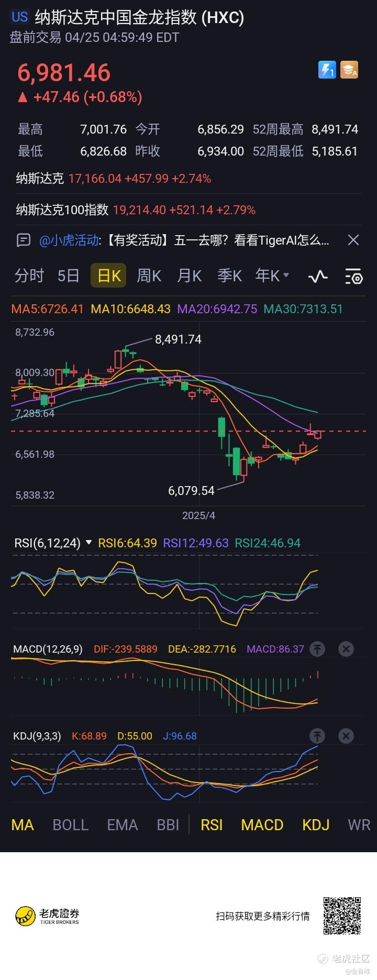Tap the 盘前交易 timestamp line

point(95,38)
